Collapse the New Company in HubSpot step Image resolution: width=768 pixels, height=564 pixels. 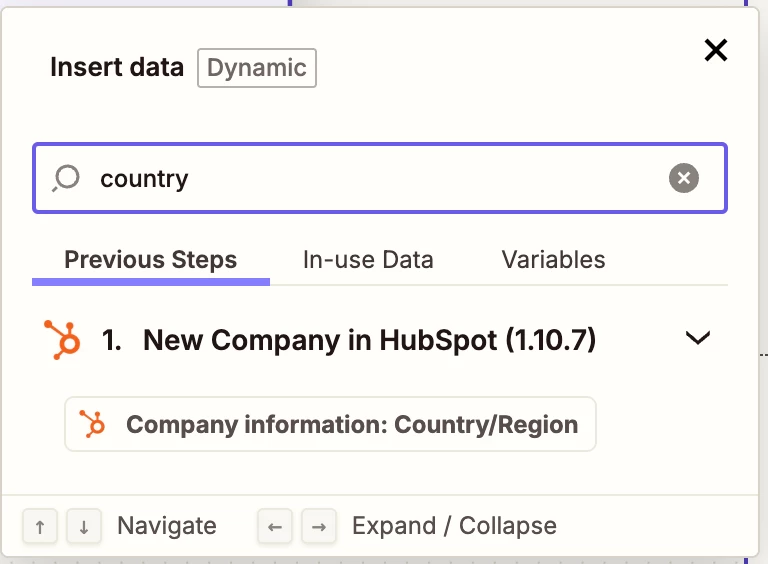click(x=697, y=338)
